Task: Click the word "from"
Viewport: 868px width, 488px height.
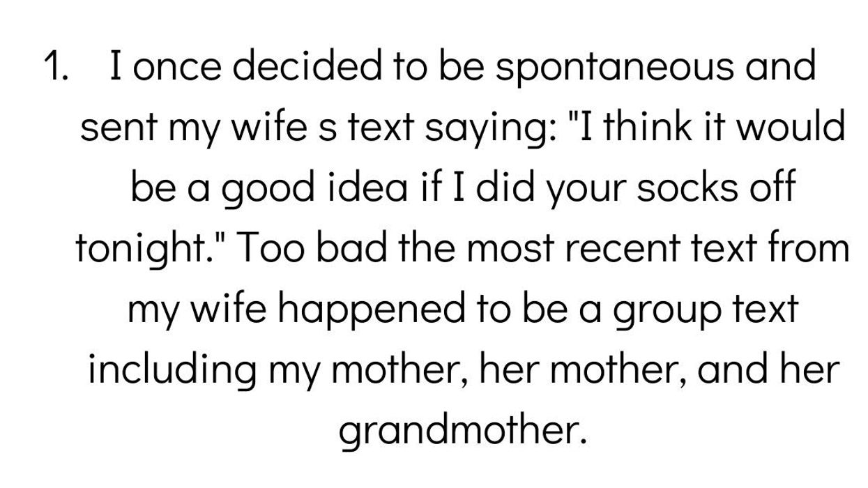Action: pos(812,248)
